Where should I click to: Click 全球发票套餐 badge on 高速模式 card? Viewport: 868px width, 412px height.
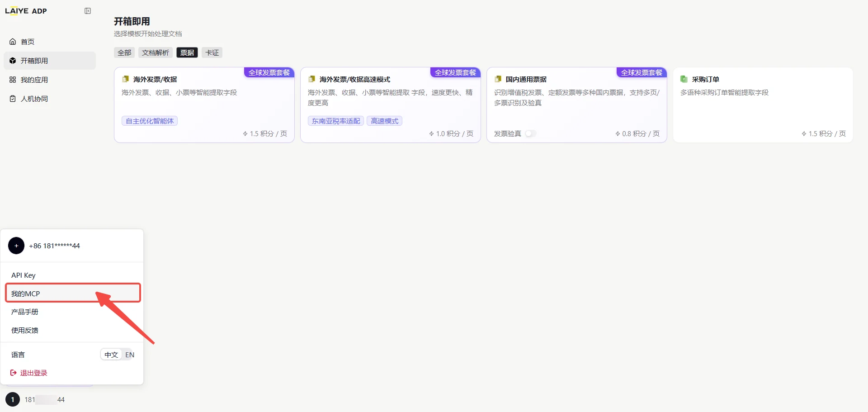(x=456, y=72)
